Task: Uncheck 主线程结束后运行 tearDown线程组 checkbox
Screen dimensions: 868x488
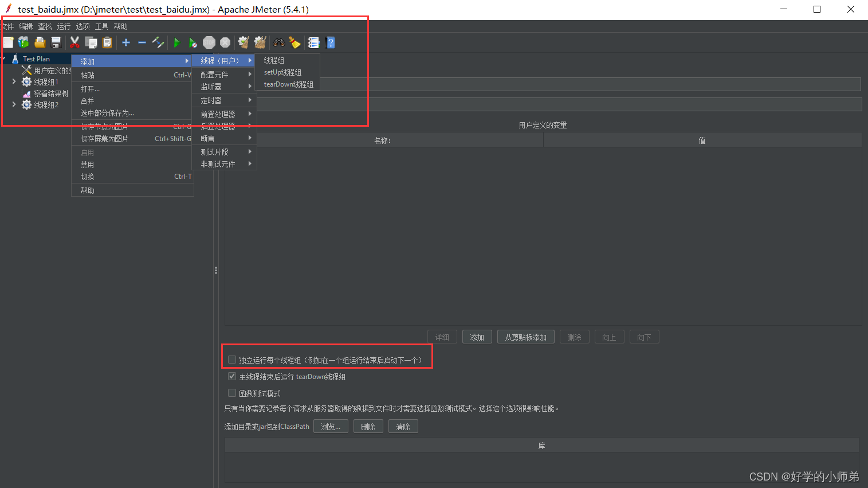Action: pos(232,376)
